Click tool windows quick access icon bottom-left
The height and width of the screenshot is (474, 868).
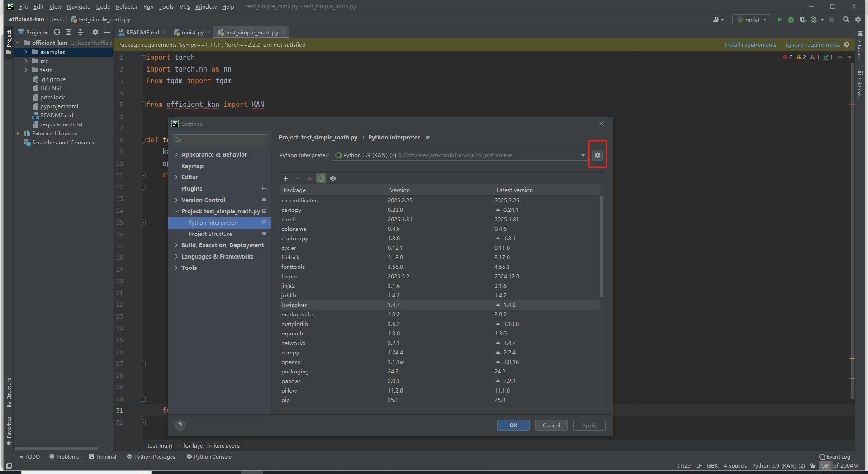point(9,465)
